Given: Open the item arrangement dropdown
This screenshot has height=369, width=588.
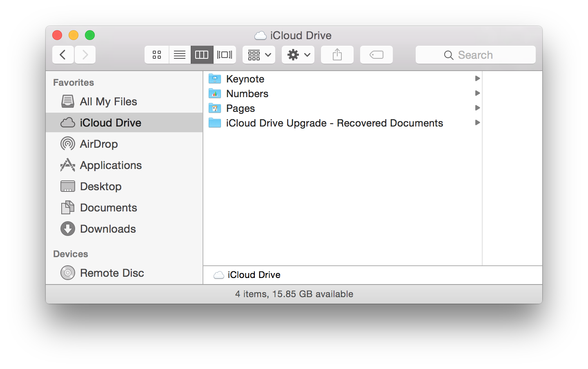Looking at the screenshot, I should [259, 55].
